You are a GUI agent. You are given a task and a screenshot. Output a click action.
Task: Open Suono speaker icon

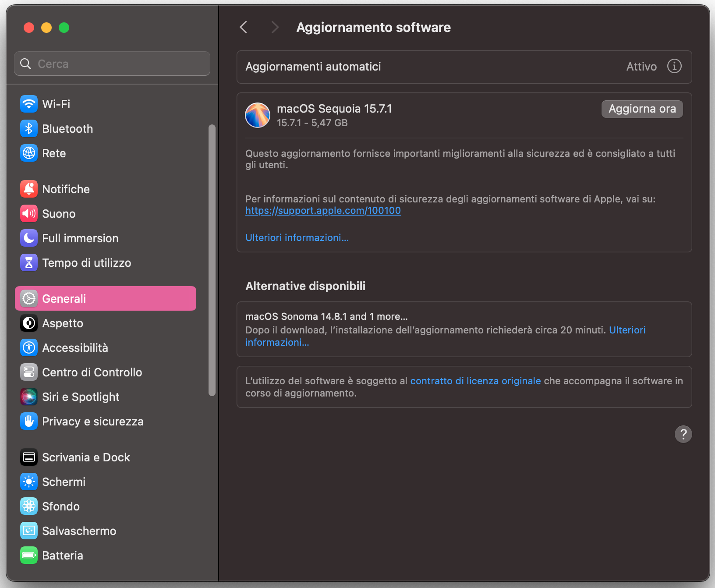click(29, 213)
